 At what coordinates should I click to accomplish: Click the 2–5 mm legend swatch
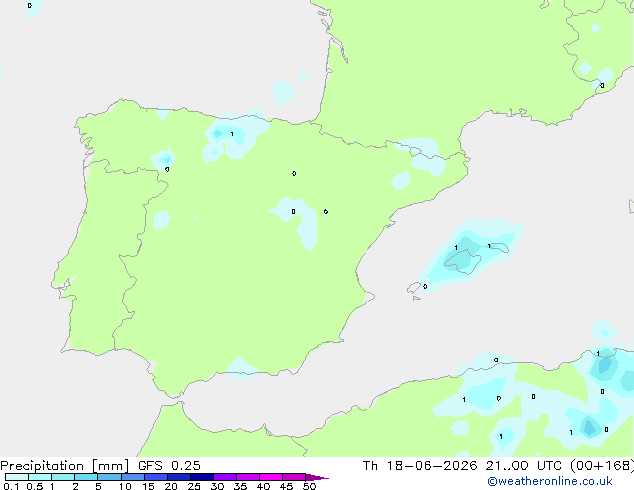pos(86,477)
